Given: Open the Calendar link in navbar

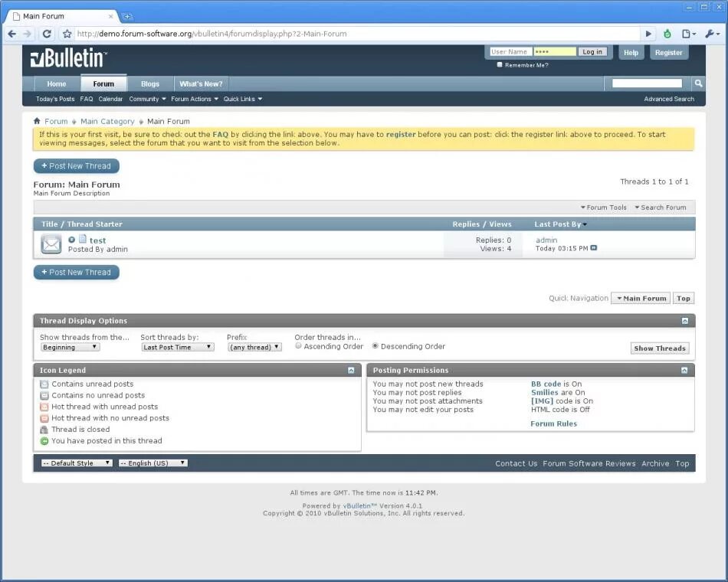Looking at the screenshot, I should coord(110,99).
